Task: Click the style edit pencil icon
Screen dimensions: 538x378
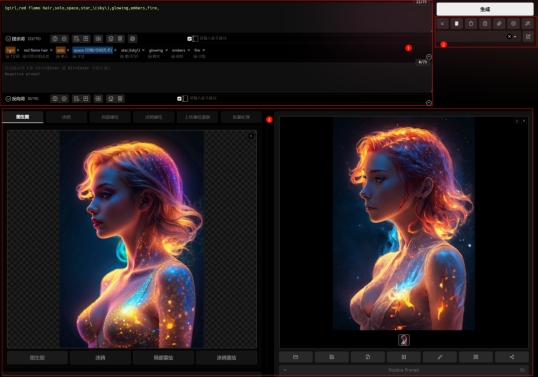Action: [528, 36]
